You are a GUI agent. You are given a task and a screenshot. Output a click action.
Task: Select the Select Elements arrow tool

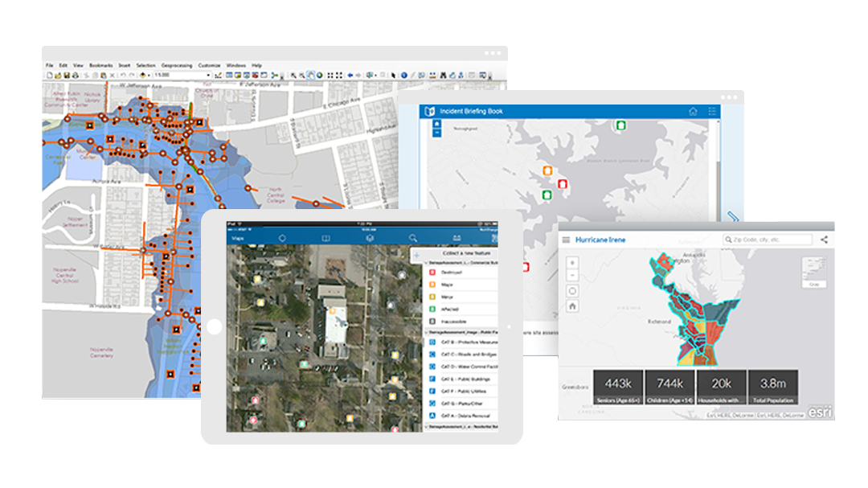click(394, 76)
